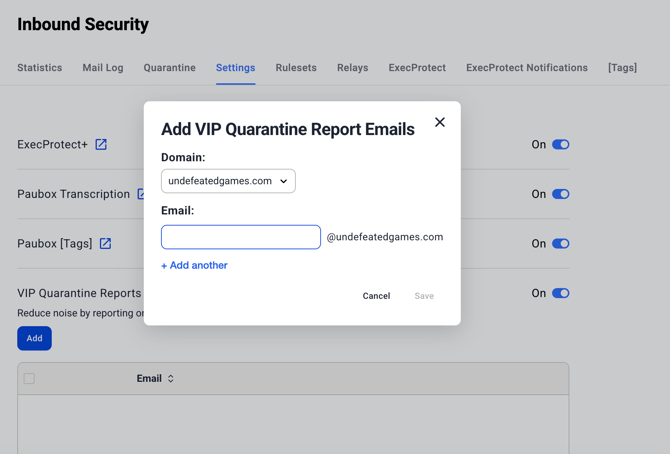The width and height of the screenshot is (670, 454).
Task: Open the Mail Log tab
Action: tap(103, 68)
